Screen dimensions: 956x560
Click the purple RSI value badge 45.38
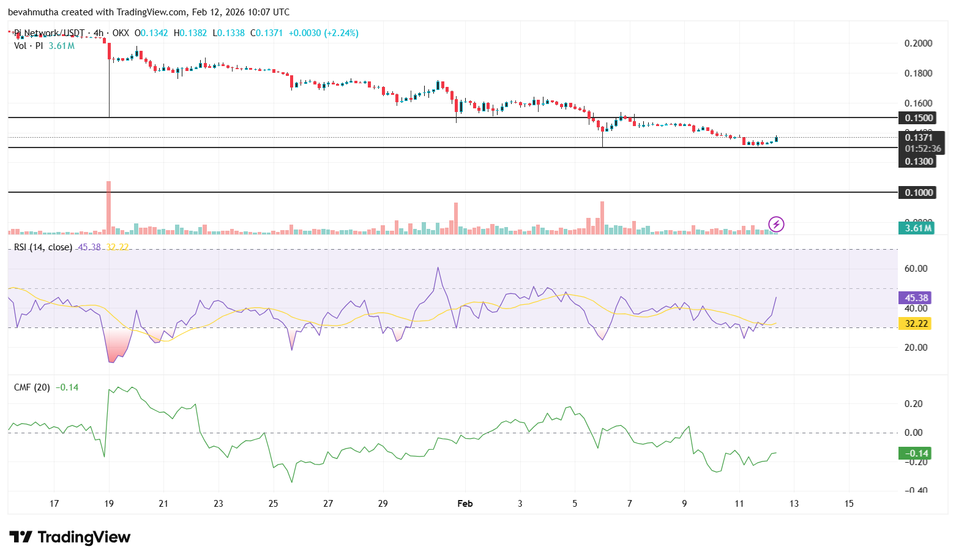coord(914,297)
